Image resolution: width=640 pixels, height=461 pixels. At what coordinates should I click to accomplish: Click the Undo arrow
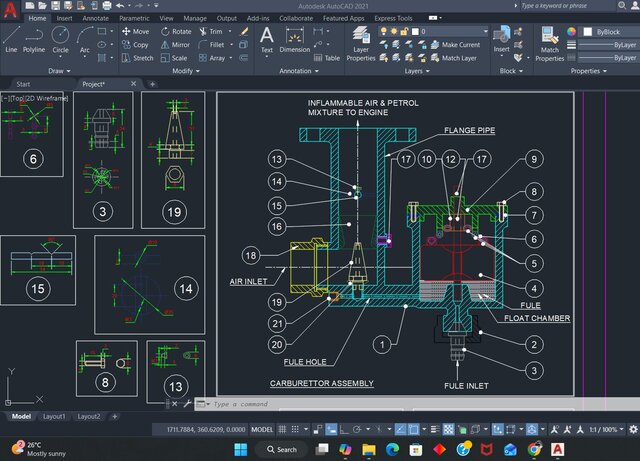pyautogui.click(x=120, y=6)
